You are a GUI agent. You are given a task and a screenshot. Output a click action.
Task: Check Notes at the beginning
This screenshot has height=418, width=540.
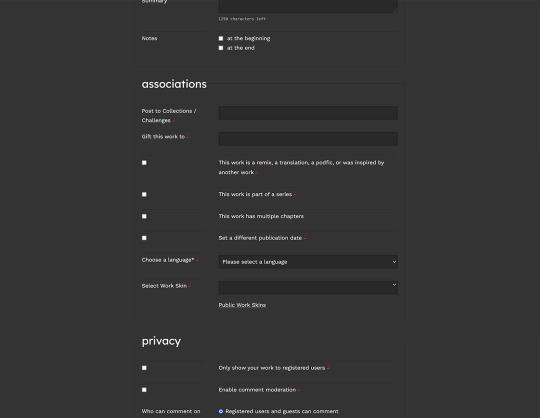(221, 38)
